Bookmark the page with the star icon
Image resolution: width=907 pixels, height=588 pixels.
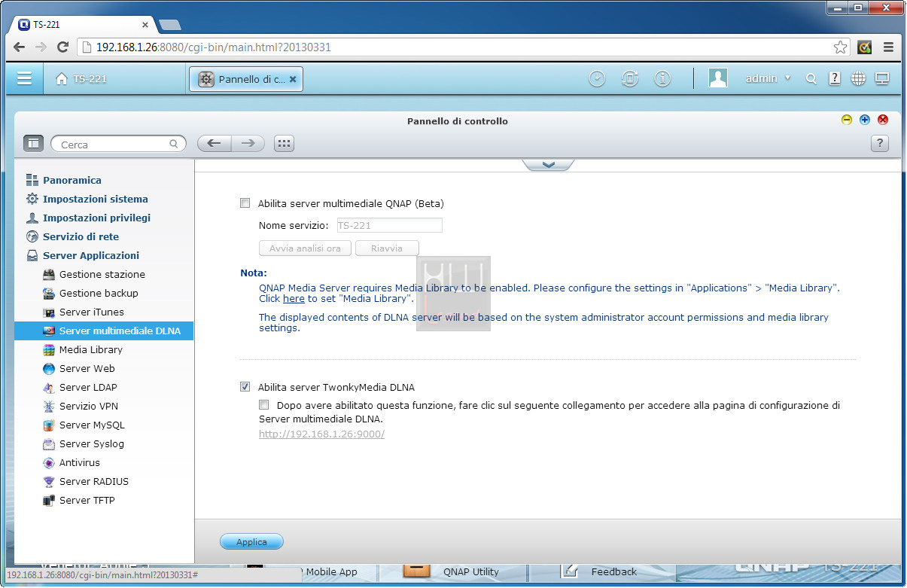[x=840, y=47]
